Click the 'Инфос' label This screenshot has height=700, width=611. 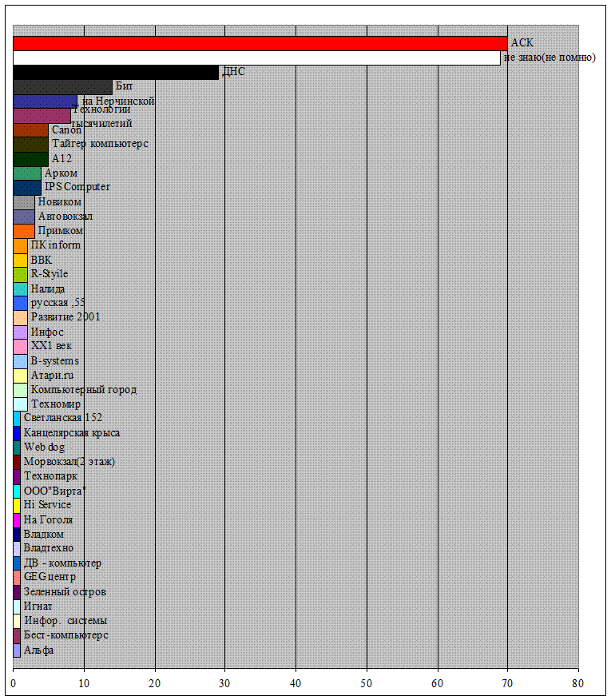47,332
